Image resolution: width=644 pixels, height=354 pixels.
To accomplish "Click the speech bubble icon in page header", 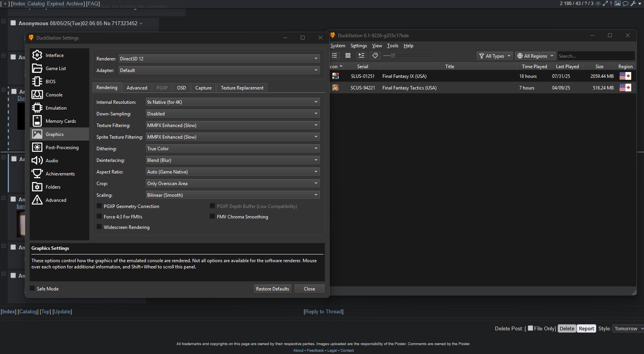I will pos(625,3).
